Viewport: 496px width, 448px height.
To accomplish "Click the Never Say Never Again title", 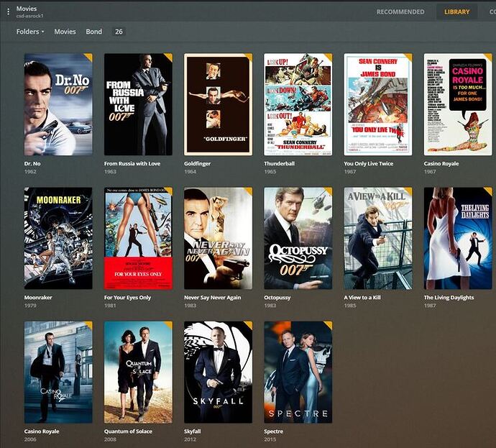I will coord(213,298).
